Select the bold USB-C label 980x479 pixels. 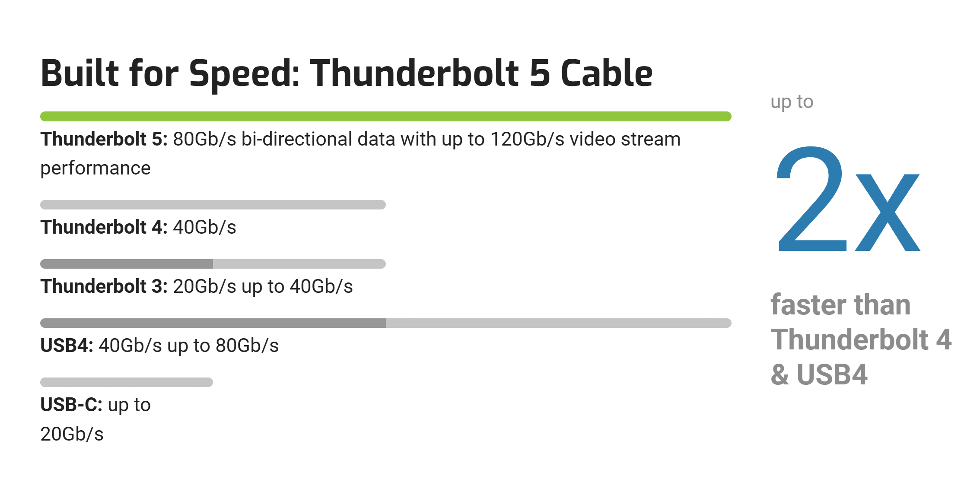[x=71, y=405]
